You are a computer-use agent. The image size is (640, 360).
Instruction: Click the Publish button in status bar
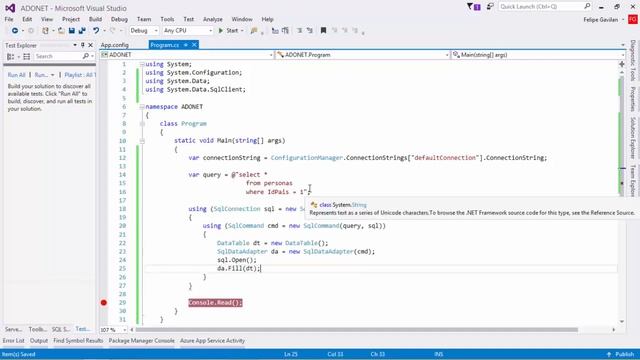tap(620, 354)
